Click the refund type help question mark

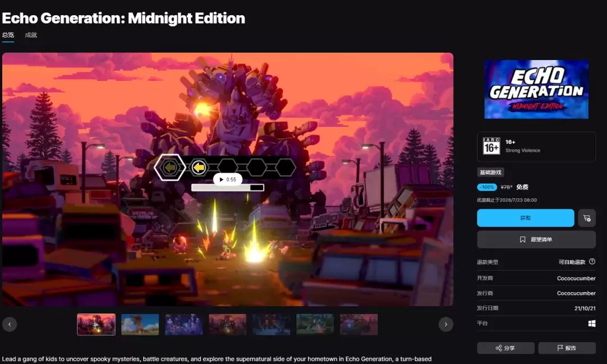592,262
